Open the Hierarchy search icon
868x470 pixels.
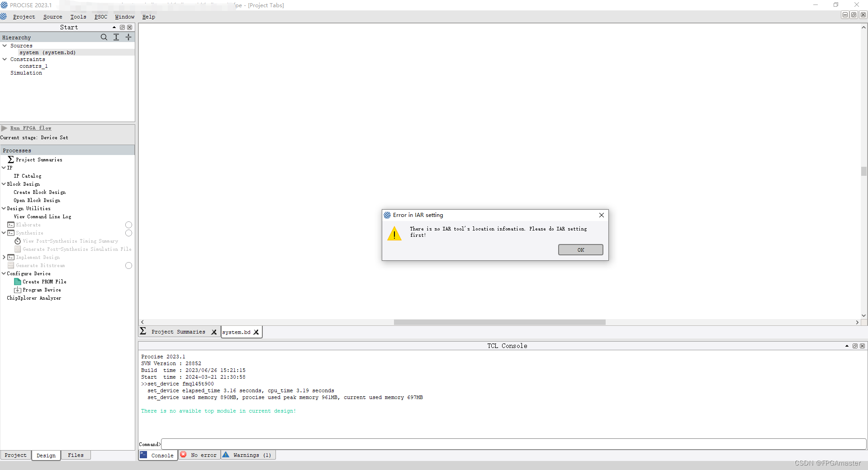point(104,37)
